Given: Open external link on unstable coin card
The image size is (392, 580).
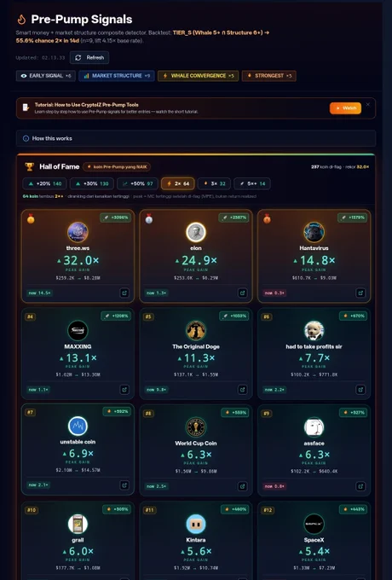Looking at the screenshot, I should pos(124,485).
